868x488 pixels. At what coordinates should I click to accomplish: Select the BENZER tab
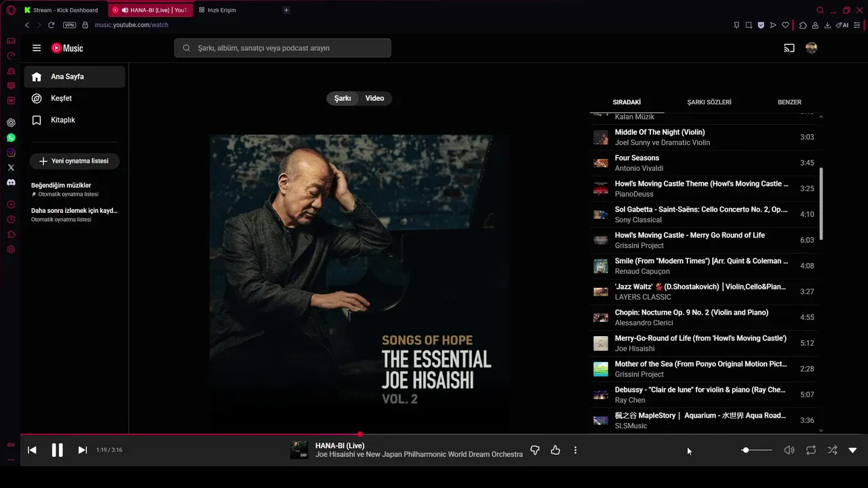[789, 102]
